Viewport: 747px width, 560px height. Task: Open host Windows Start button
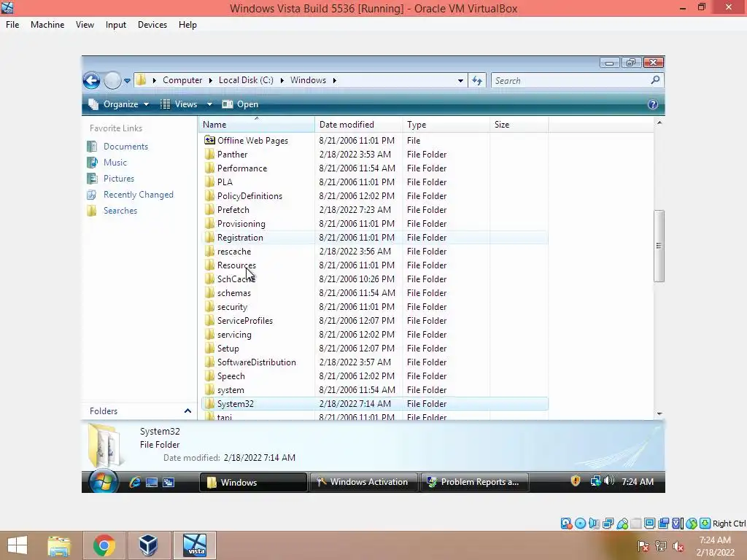(18, 545)
